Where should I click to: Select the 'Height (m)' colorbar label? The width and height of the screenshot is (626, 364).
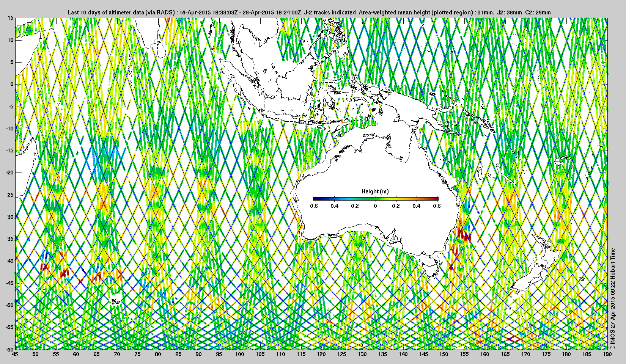(375, 191)
